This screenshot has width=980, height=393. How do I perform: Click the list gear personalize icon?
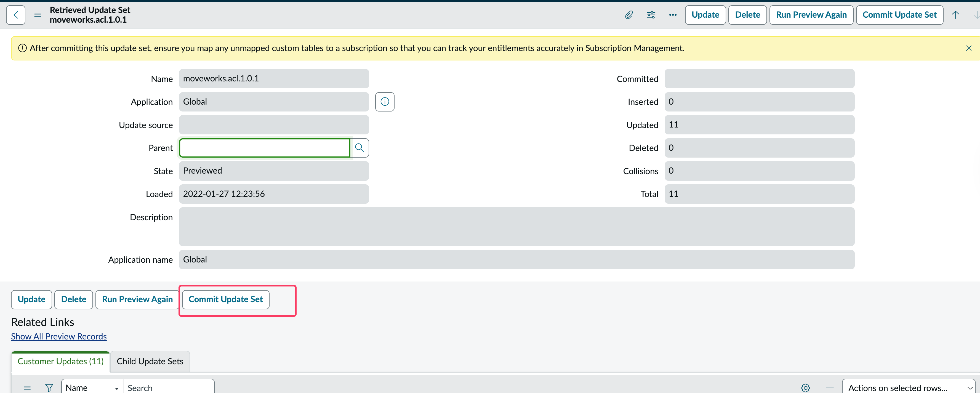point(805,388)
